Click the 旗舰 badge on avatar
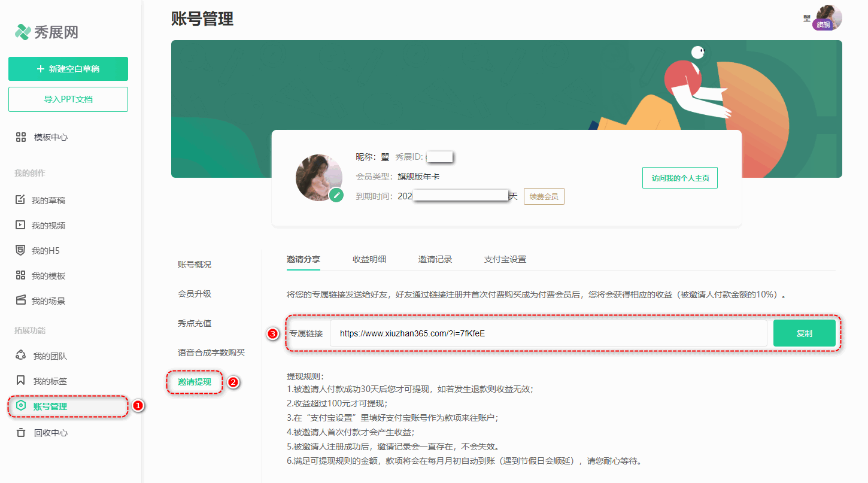The image size is (868, 483). click(x=823, y=25)
